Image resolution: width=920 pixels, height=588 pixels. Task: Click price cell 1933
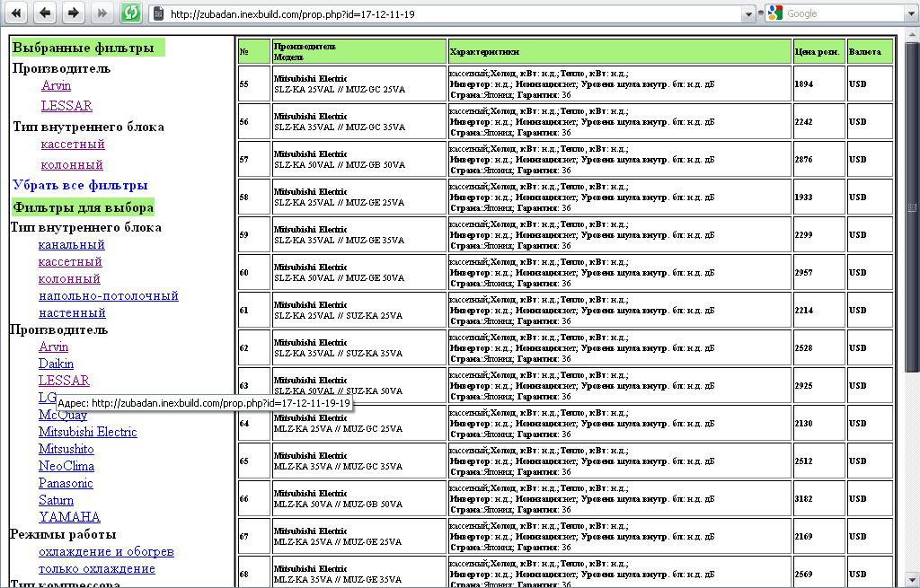tap(819, 197)
